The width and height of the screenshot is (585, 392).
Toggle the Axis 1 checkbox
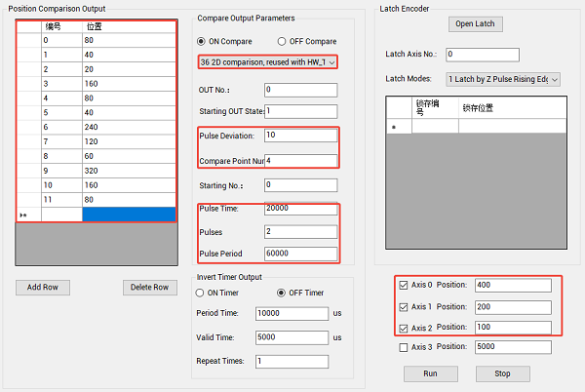click(x=404, y=306)
